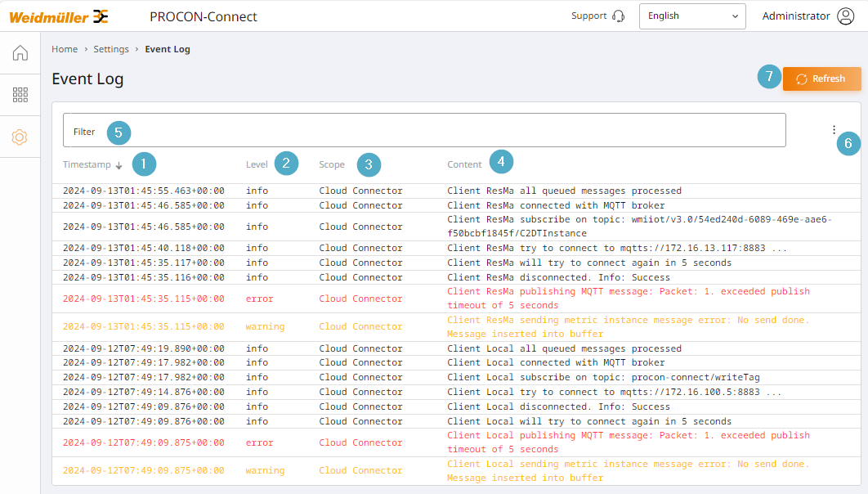The image size is (868, 494).
Task: Open the three-dot options menu
Action: click(x=834, y=130)
